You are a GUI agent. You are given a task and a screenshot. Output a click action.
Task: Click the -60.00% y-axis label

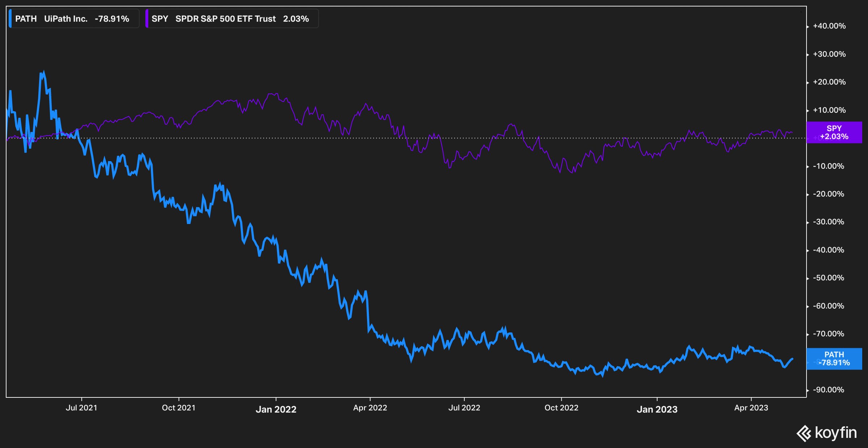point(829,306)
